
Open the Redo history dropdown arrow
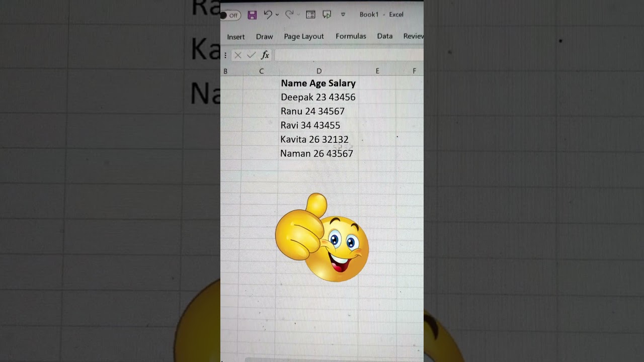click(x=298, y=15)
